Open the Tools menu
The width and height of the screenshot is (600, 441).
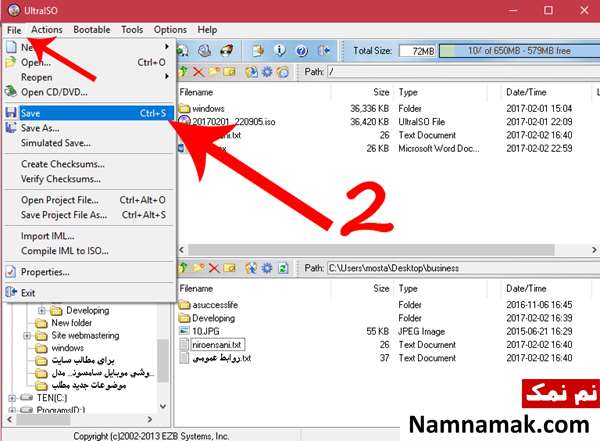point(132,29)
